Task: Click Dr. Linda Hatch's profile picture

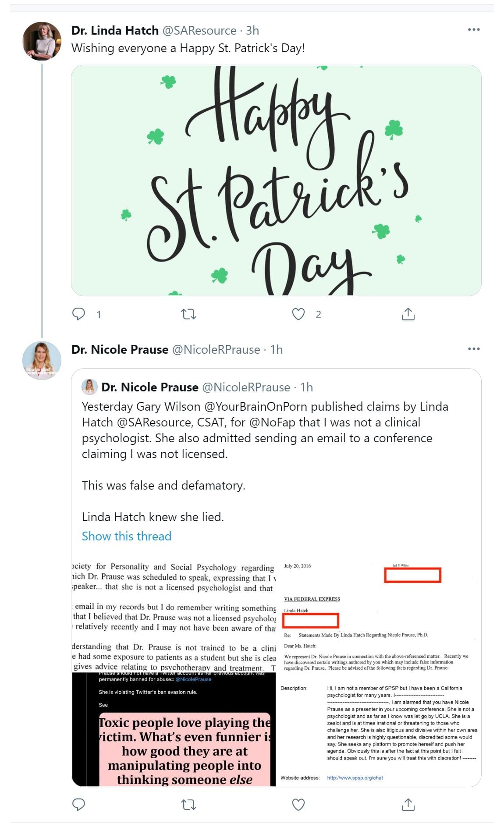Action: (x=42, y=41)
